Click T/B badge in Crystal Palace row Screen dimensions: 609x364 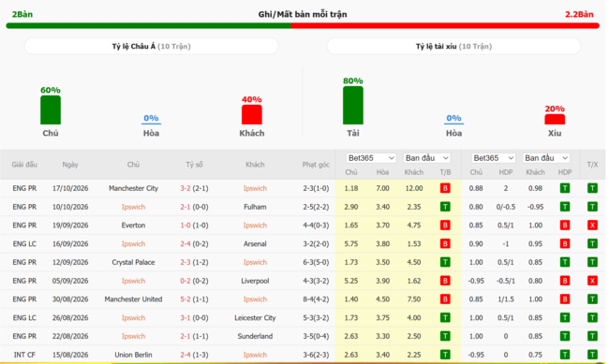(x=445, y=262)
